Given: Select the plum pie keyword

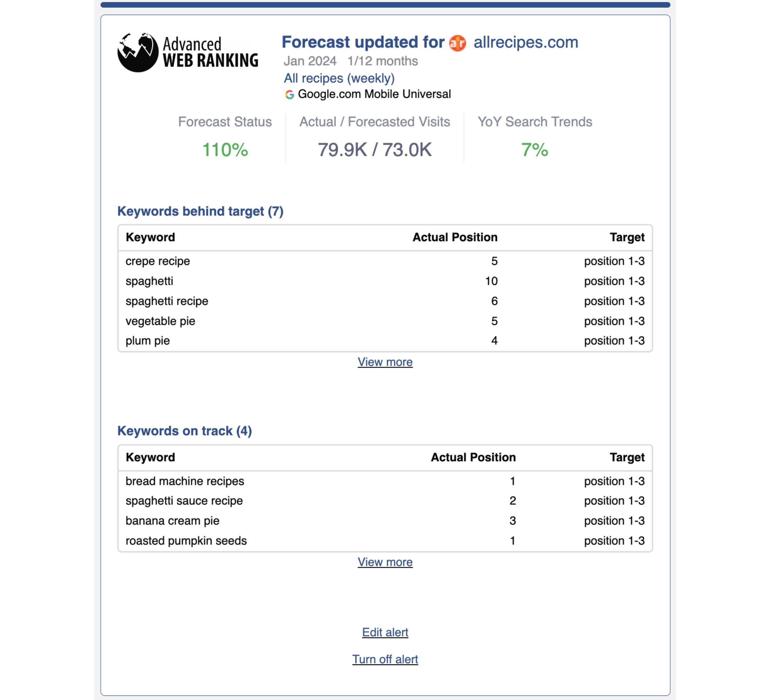Looking at the screenshot, I should click(x=148, y=341).
